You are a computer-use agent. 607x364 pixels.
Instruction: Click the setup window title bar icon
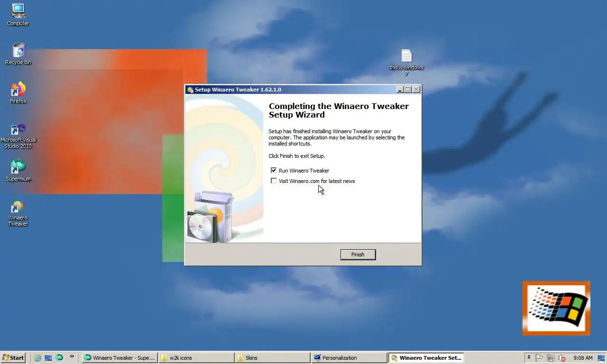(190, 90)
